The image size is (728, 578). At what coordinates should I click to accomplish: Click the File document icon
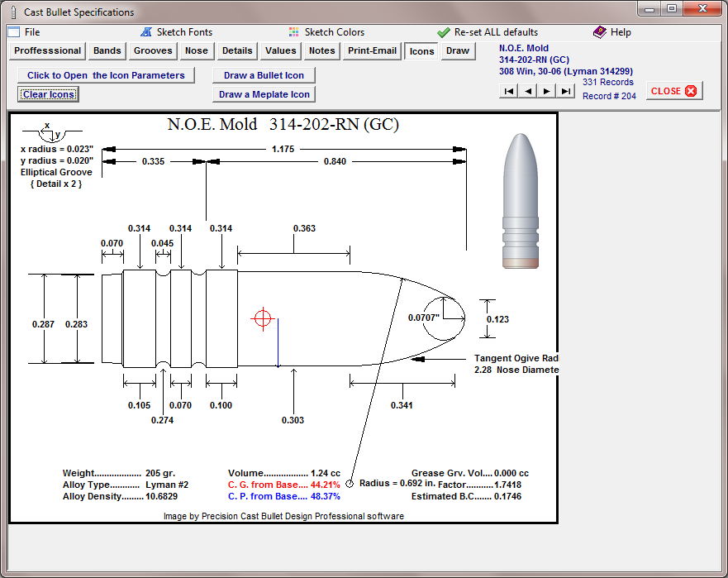point(14,32)
